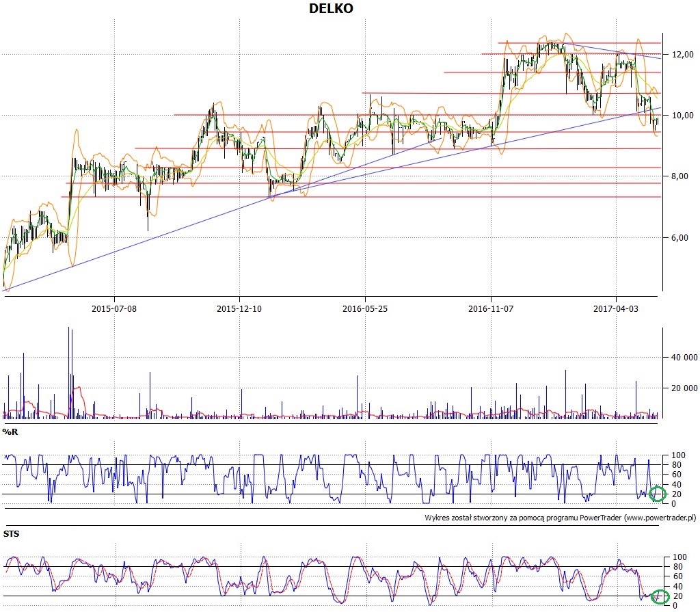Click the %R indicator label
This screenshot has width=700, height=612.
(x=10, y=432)
